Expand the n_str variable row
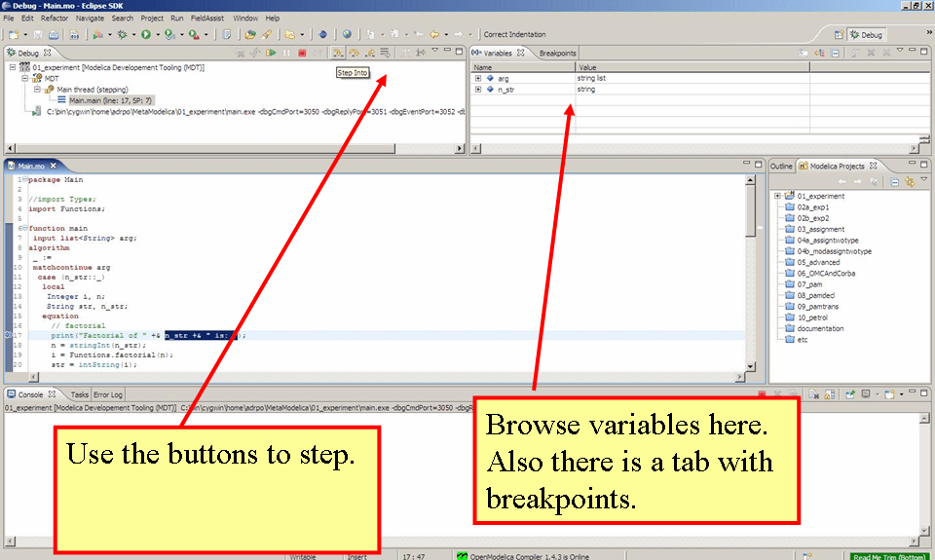Viewport: 935px width, 560px height. tap(478, 90)
